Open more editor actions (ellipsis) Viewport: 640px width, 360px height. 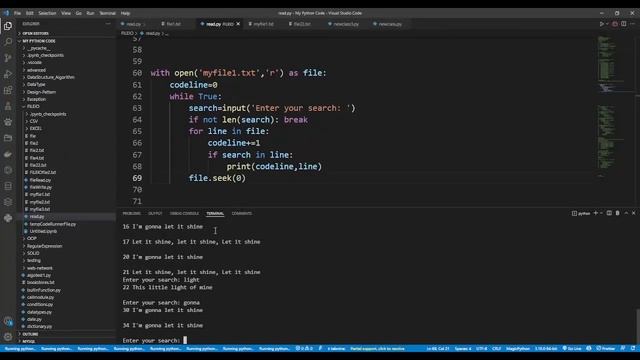pos(632,24)
